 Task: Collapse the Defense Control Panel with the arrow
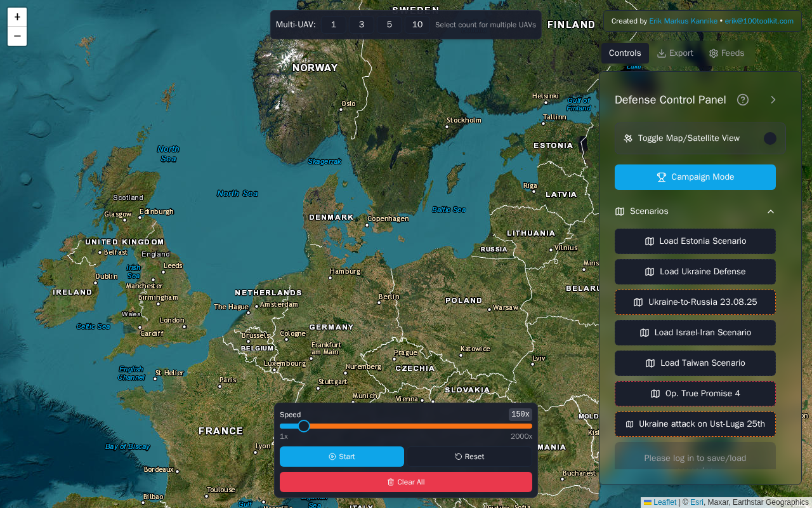click(773, 100)
